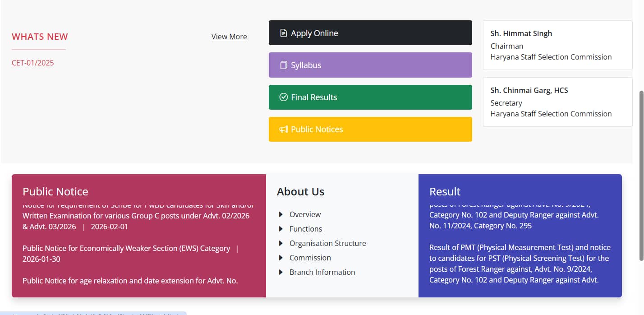Click the megaphone icon on Public Notices

pos(283,130)
